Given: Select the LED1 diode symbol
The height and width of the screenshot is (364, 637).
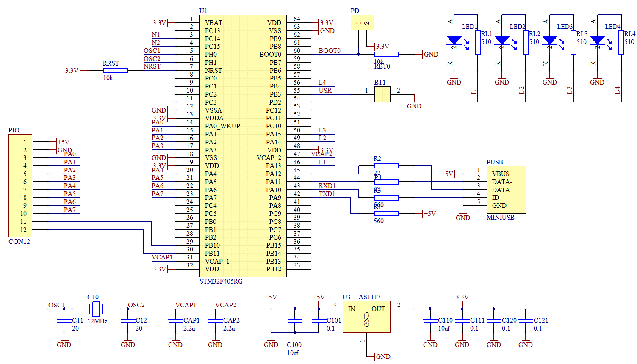Looking at the screenshot, I should coord(454,39).
